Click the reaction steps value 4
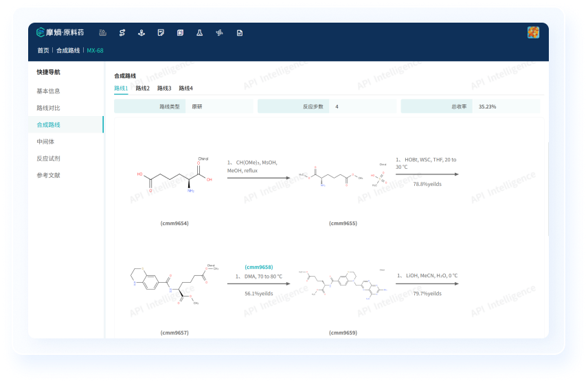Viewport: 588px width, 383px height. click(337, 107)
